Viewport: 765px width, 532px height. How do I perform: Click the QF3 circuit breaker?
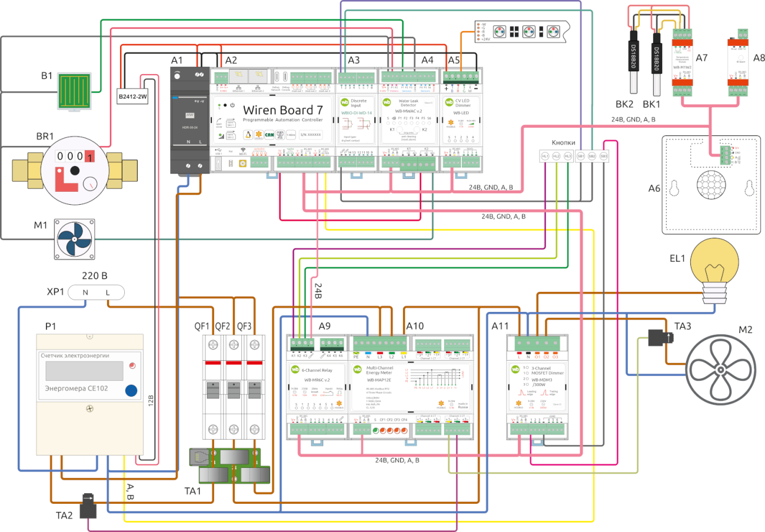(x=256, y=388)
